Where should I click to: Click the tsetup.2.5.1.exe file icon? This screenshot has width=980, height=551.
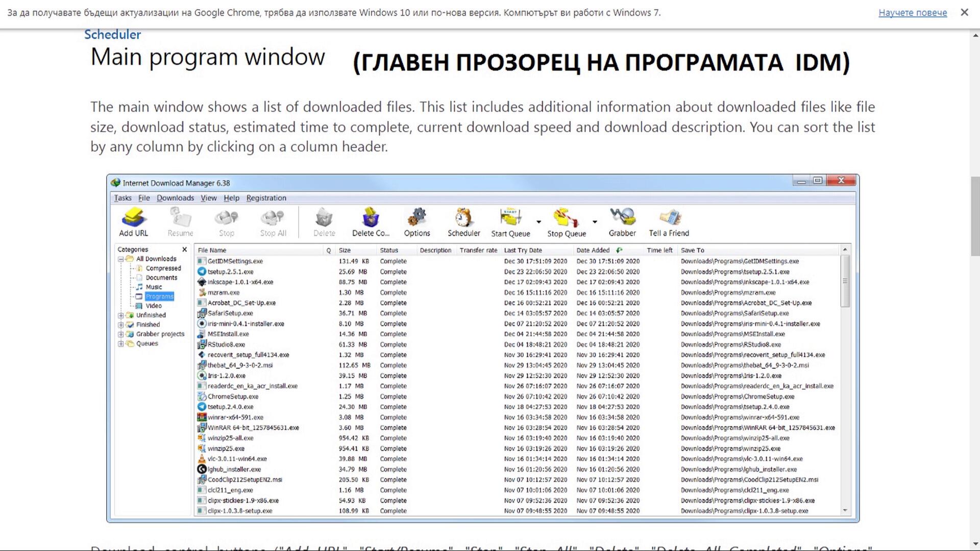click(202, 271)
